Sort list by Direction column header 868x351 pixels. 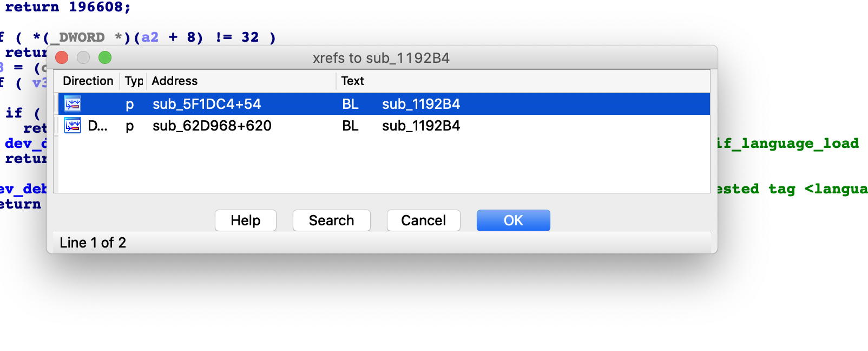click(x=88, y=81)
